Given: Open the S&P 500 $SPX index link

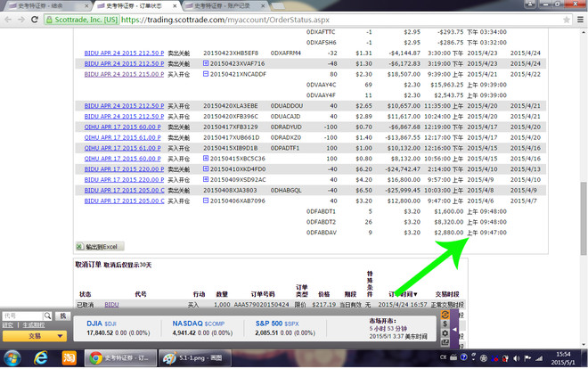Looking at the screenshot, I should pos(277,324).
